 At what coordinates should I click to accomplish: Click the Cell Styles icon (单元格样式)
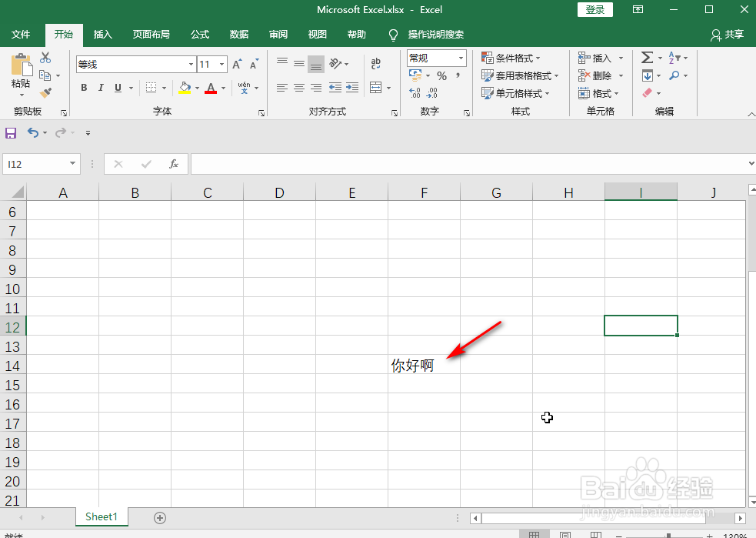tap(517, 92)
